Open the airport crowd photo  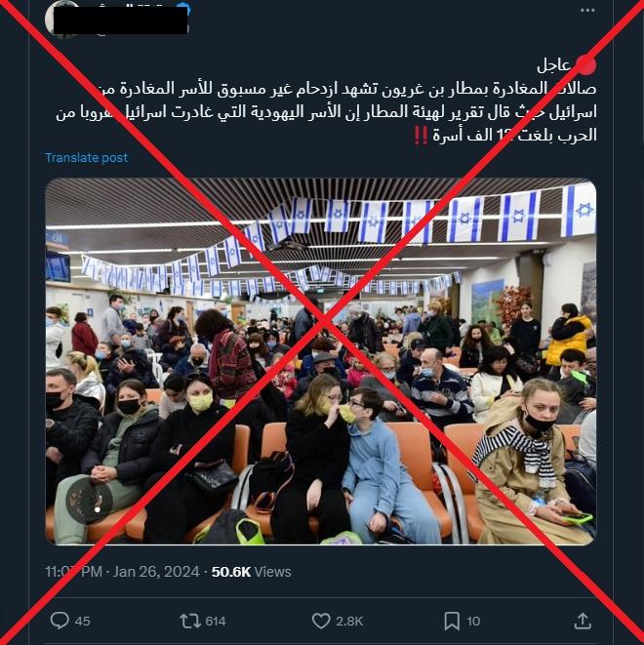[x=321, y=362]
